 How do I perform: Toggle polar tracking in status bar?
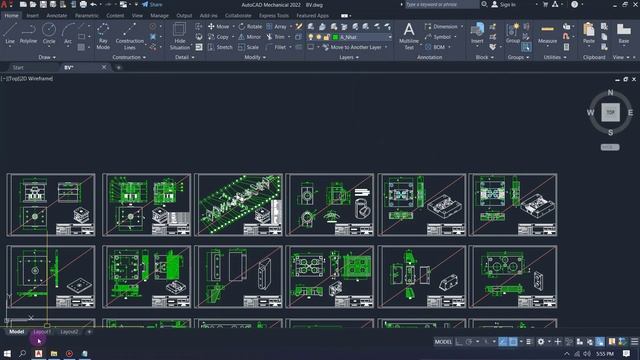click(469, 342)
